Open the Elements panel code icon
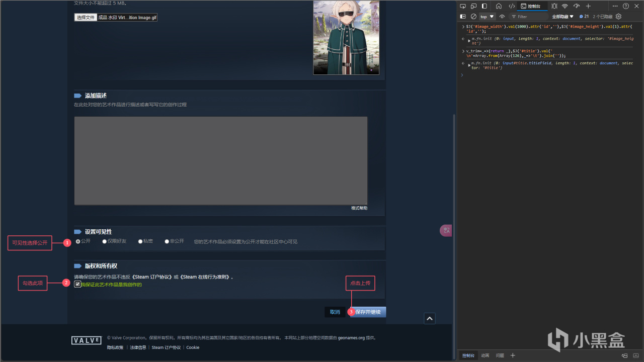The height and width of the screenshot is (362, 644). (x=512, y=6)
